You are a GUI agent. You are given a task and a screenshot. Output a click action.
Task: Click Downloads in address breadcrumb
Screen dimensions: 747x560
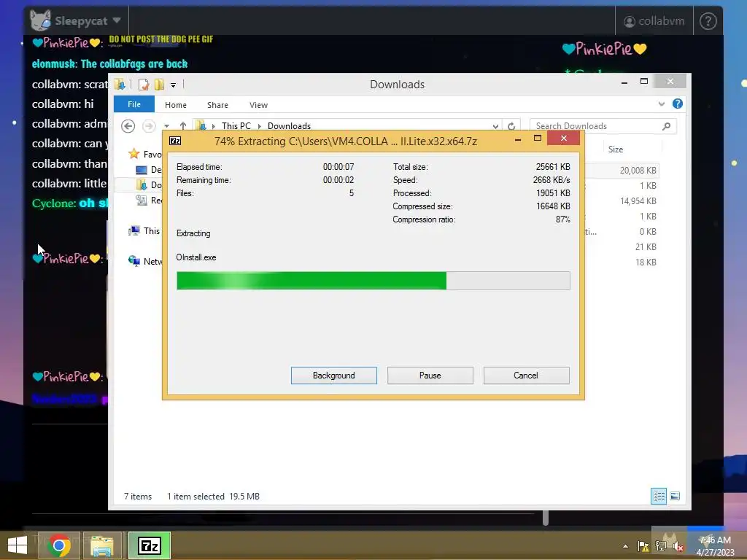(x=289, y=125)
